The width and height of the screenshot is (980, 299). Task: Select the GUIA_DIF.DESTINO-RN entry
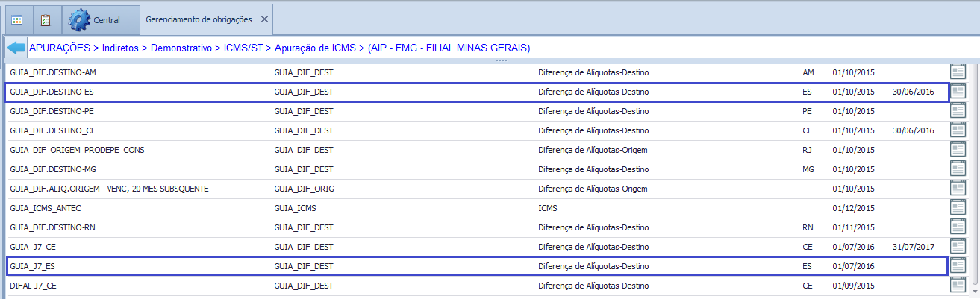52,227
